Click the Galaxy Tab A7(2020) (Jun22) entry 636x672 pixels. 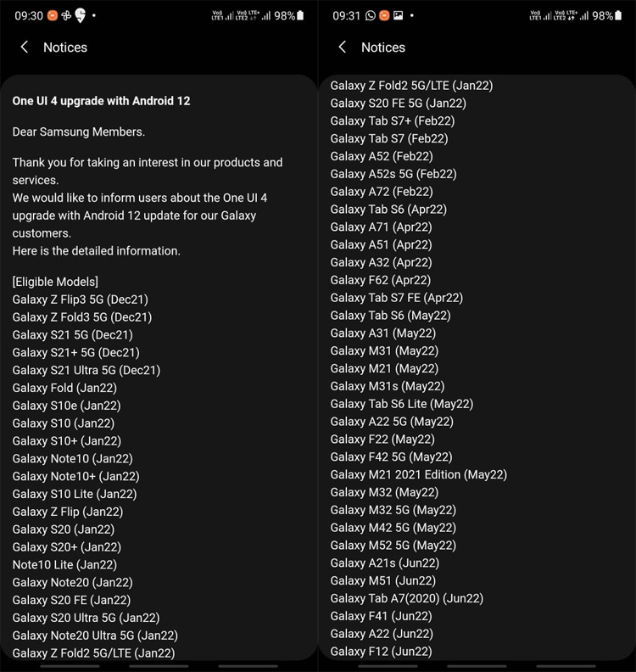coord(406,598)
